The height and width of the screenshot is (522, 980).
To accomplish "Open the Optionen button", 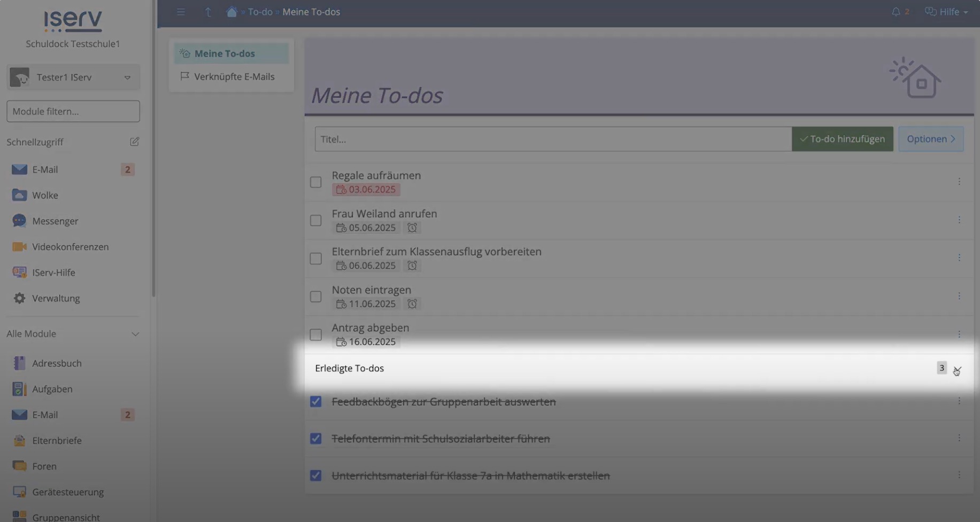I will 930,139.
